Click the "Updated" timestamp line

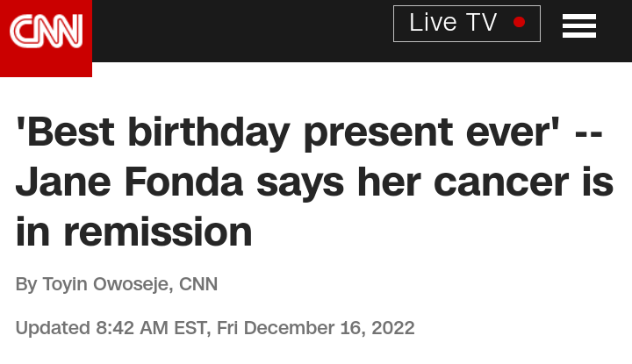tap(215, 329)
